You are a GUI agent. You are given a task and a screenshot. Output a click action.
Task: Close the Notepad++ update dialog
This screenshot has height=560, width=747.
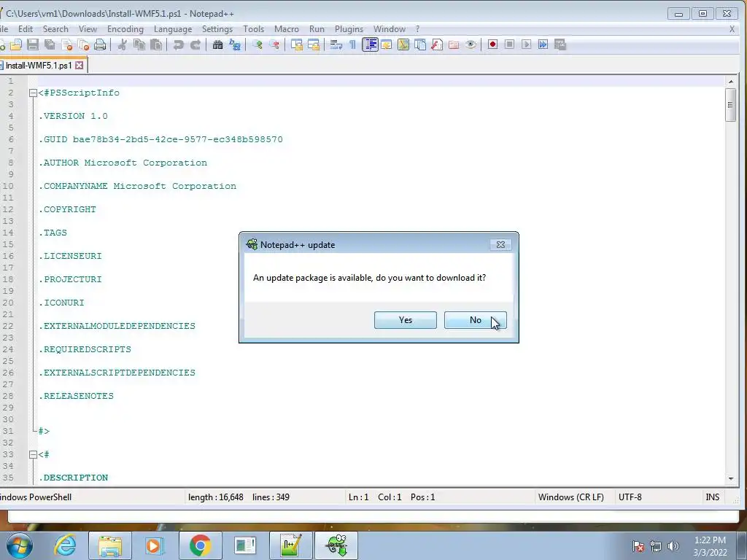pos(500,244)
